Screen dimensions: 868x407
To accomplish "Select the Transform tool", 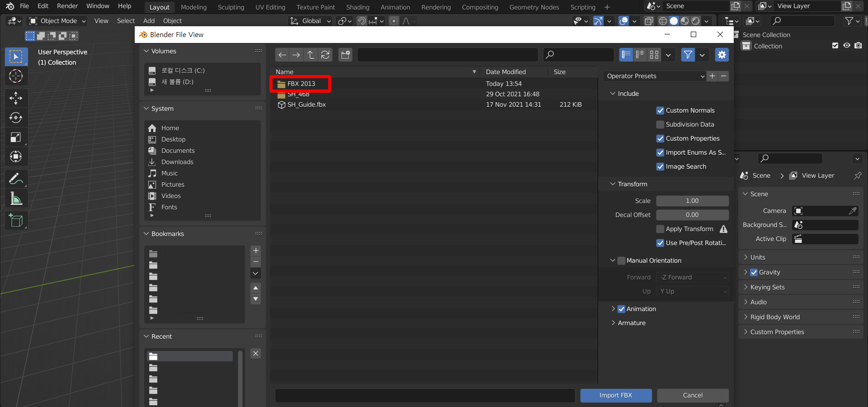I will click(16, 156).
